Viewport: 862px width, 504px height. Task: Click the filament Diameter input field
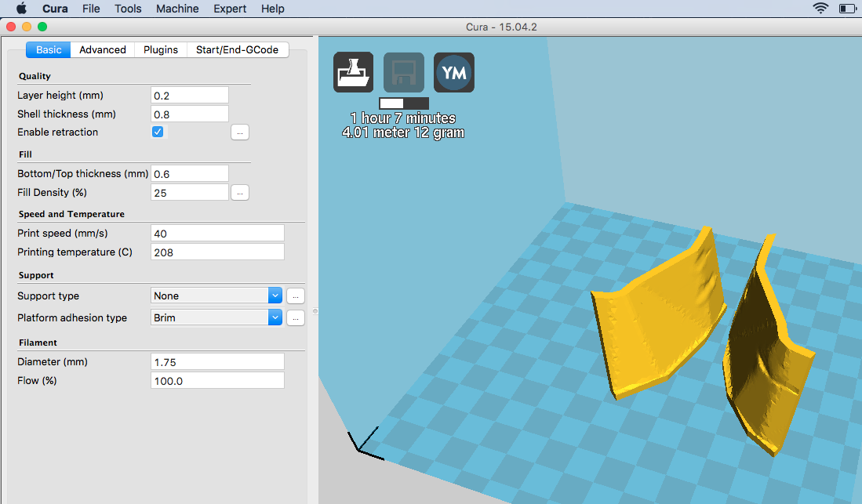(218, 361)
